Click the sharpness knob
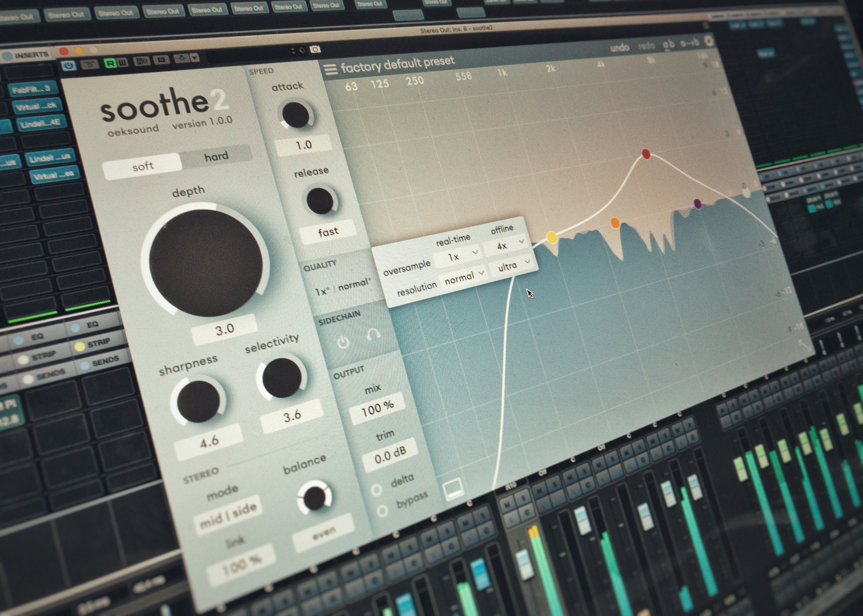Screen dimensions: 863x616 point(198,402)
